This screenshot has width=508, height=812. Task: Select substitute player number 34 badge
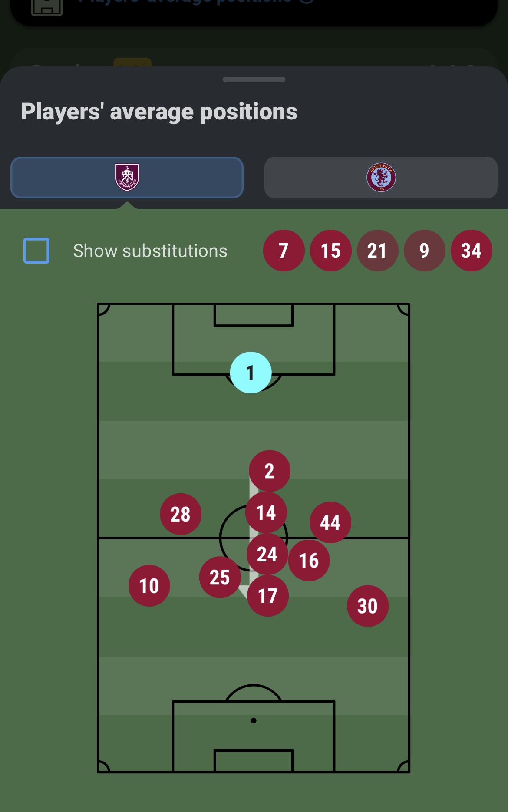pos(471,251)
